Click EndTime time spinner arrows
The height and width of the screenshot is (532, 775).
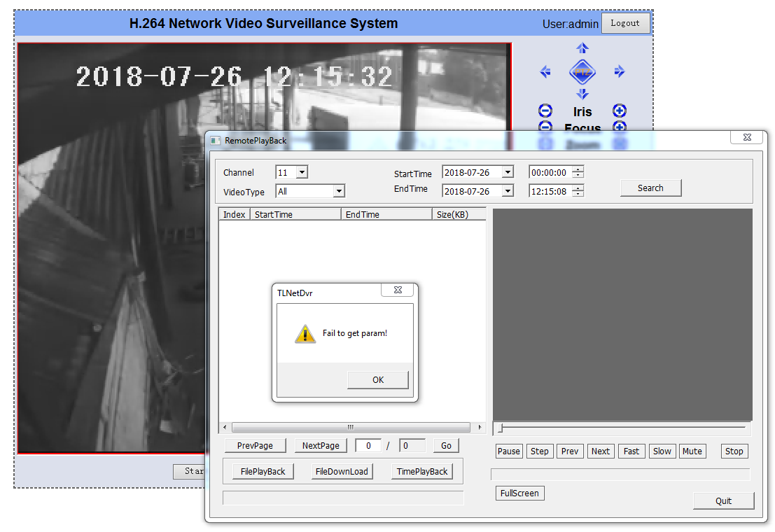(578, 191)
